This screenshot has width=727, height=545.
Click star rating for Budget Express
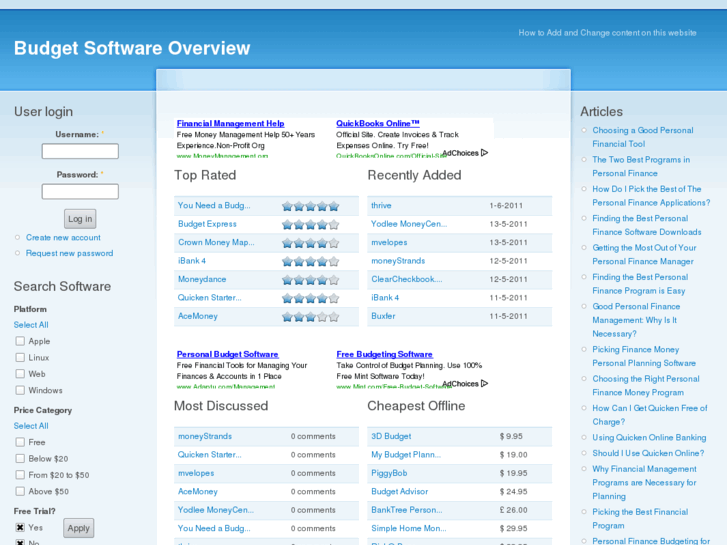(x=310, y=224)
